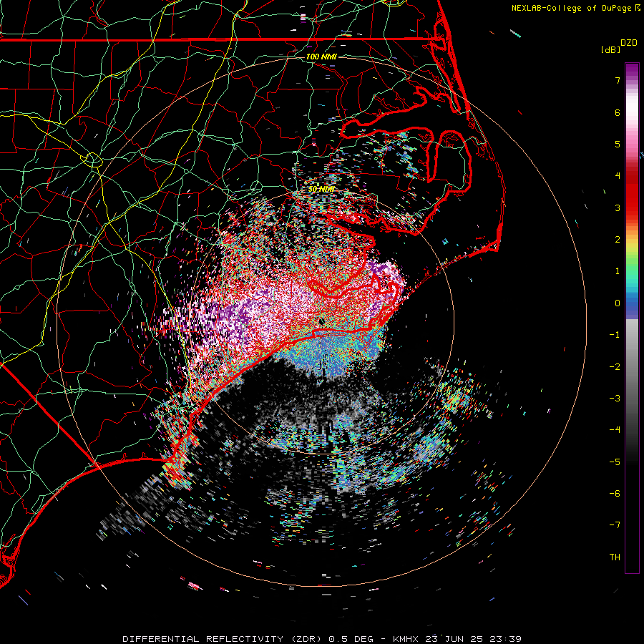This screenshot has height=644, width=644.
Task: Click the -7 value on the color scale
Action: (615, 525)
